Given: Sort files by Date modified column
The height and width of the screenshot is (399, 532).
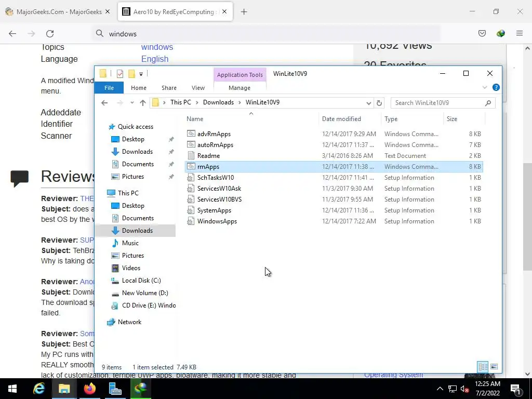Looking at the screenshot, I should tap(341, 119).
